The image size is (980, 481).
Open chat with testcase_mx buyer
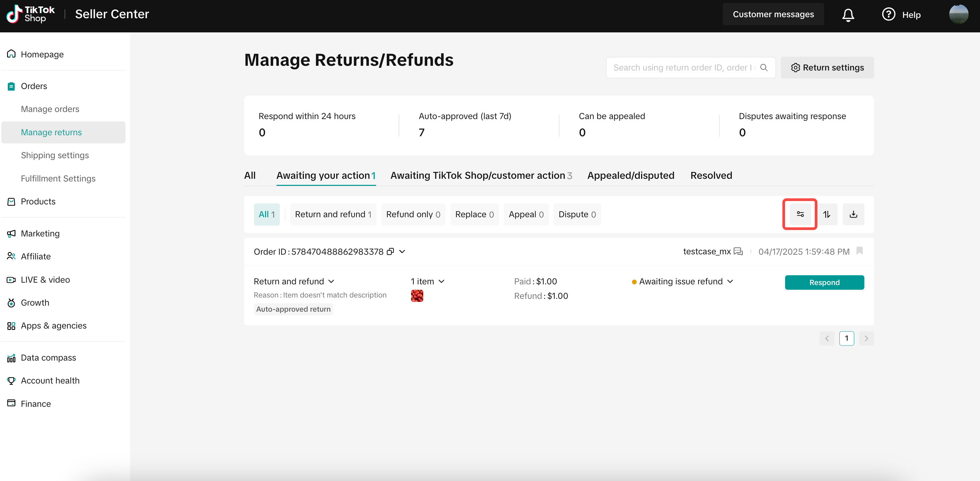pos(738,252)
